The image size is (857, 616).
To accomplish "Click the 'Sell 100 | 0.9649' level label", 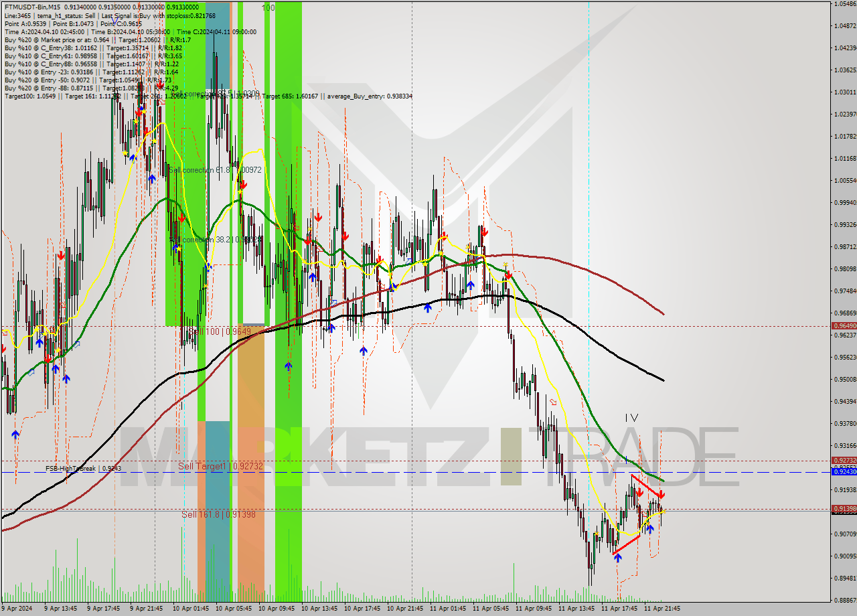I will point(218,331).
